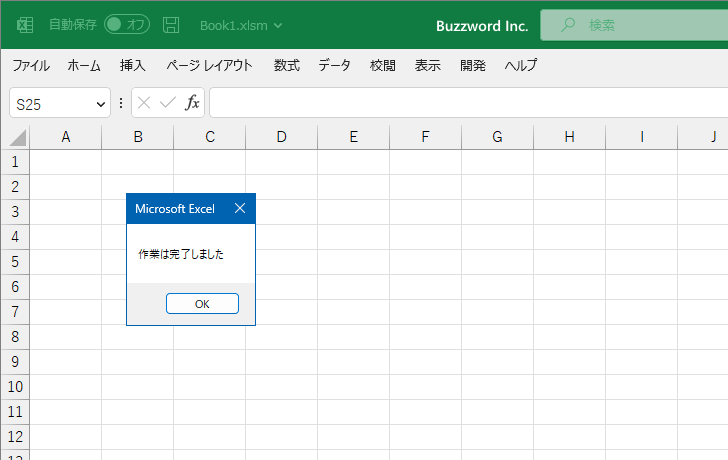Select column H header
The height and width of the screenshot is (460, 728).
(x=569, y=137)
